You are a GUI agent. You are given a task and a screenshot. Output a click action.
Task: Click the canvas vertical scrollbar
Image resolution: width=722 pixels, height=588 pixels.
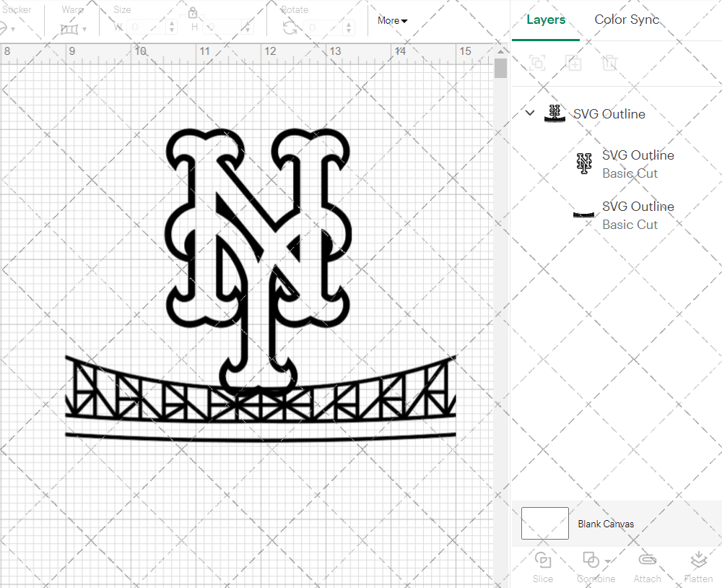pyautogui.click(x=500, y=69)
